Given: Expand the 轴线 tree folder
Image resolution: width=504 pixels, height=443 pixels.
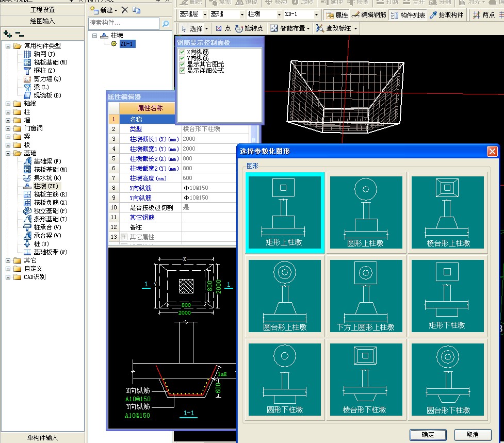Looking at the screenshot, I should pyautogui.click(x=8, y=104).
